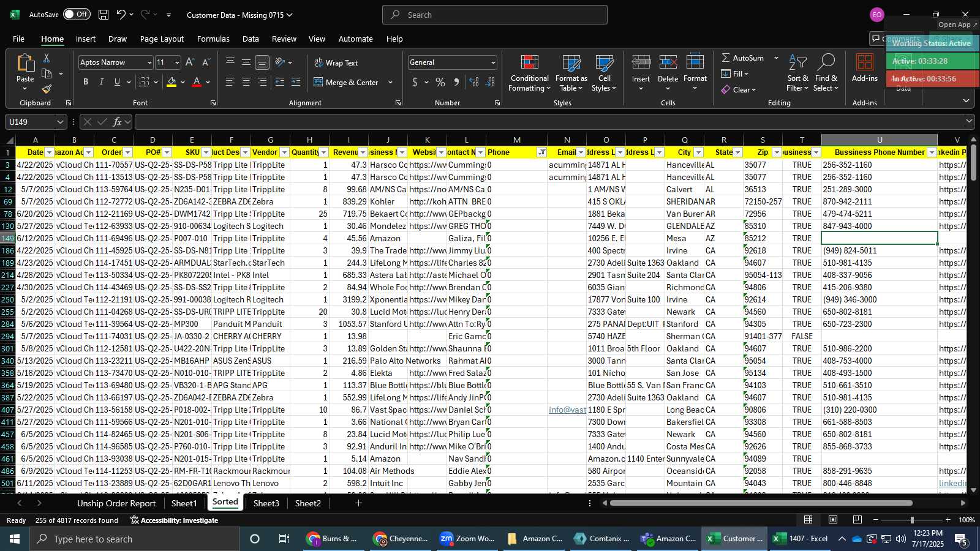Toggle AutoSave switch
Image resolution: width=980 pixels, height=551 pixels.
coord(77,14)
